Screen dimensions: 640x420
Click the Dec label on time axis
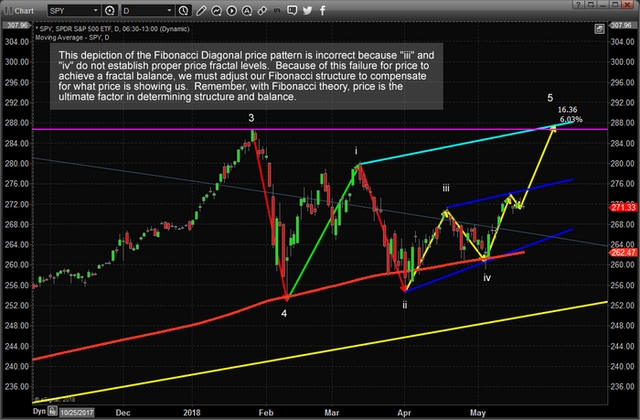point(123,413)
